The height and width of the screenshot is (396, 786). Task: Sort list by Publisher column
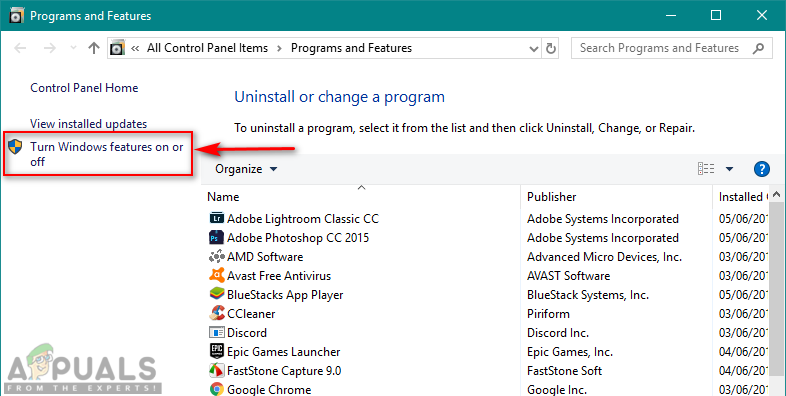pyautogui.click(x=551, y=197)
